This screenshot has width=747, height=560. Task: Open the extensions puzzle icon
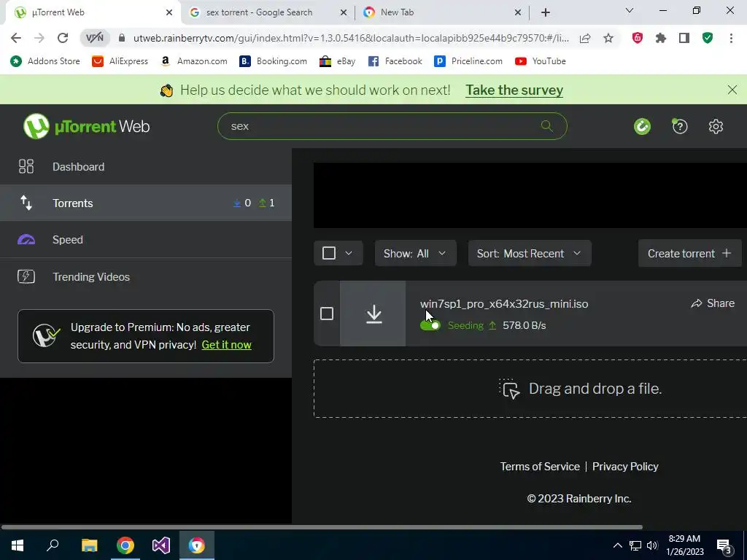pyautogui.click(x=661, y=38)
